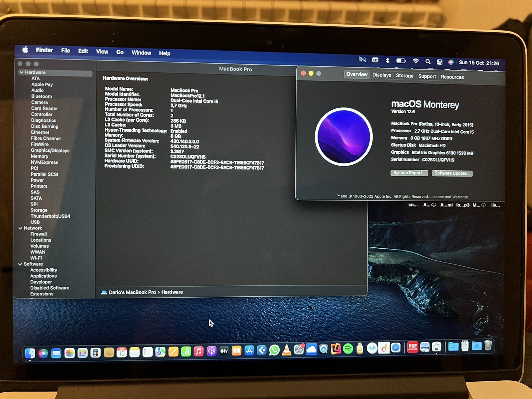Switch to the Support tab
The width and height of the screenshot is (532, 399).
(427, 76)
